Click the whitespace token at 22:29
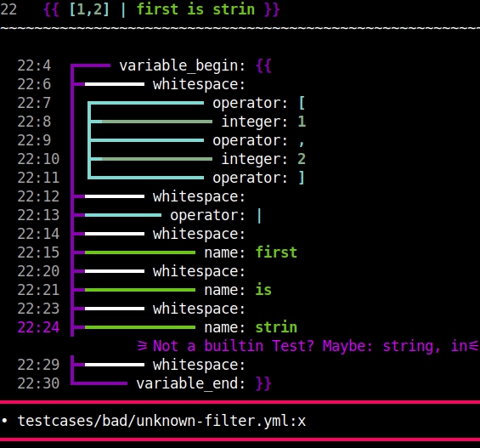The image size is (480, 448). click(200, 365)
